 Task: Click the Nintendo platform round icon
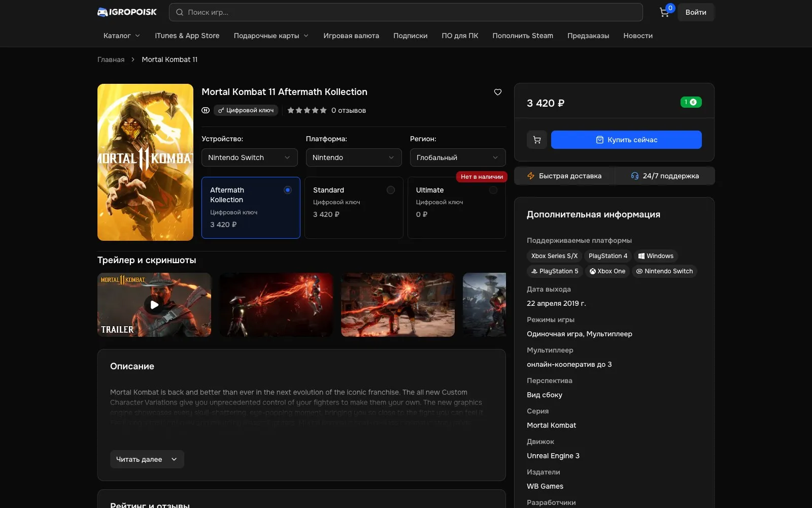coord(206,110)
